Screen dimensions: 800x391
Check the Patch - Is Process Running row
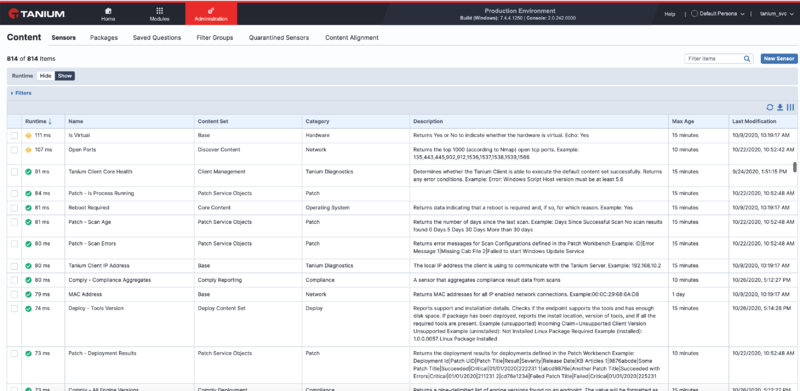(14, 193)
